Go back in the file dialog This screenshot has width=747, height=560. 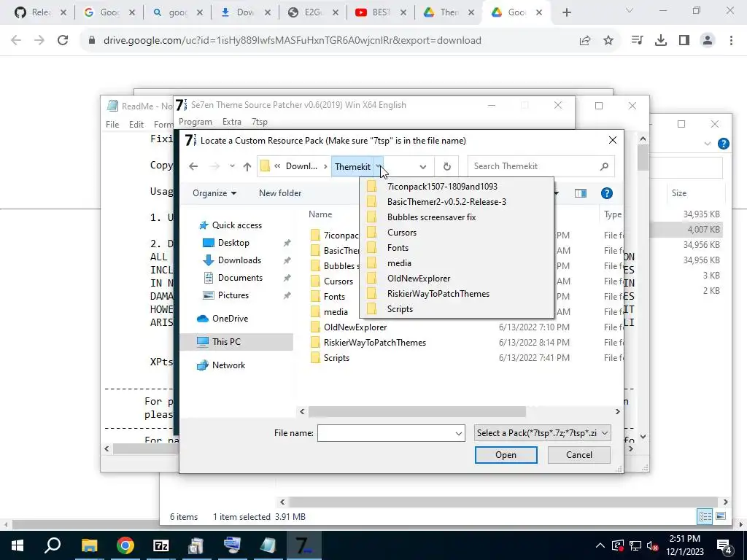point(193,166)
